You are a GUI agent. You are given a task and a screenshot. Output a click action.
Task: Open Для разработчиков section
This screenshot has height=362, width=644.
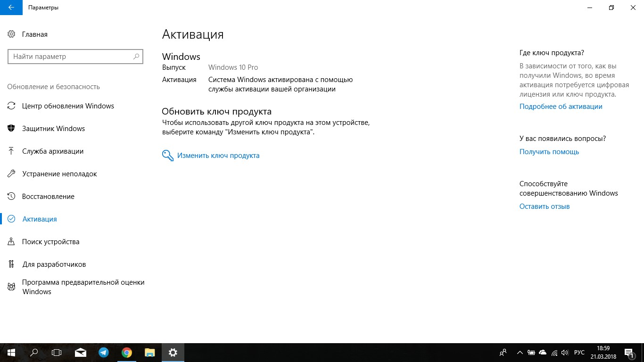(x=54, y=264)
